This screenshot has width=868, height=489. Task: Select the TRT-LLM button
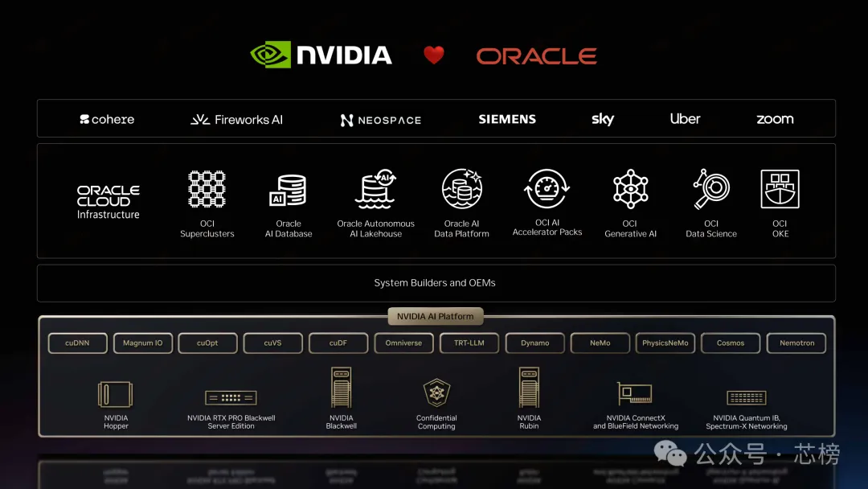(x=469, y=343)
